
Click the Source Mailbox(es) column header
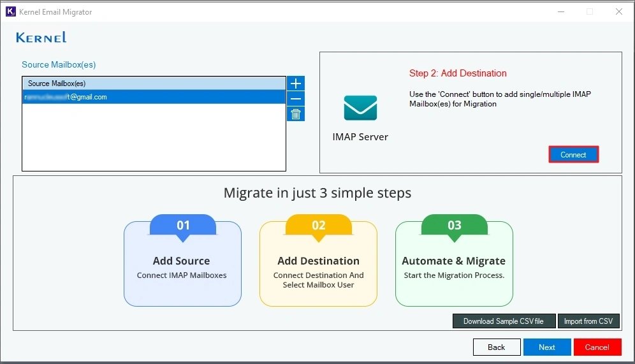pos(153,84)
